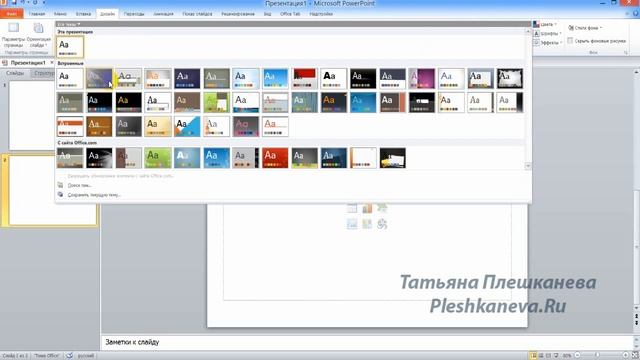Click the up arrow of themes gallery scrollbar
This screenshot has width=640, height=360.
528,31
